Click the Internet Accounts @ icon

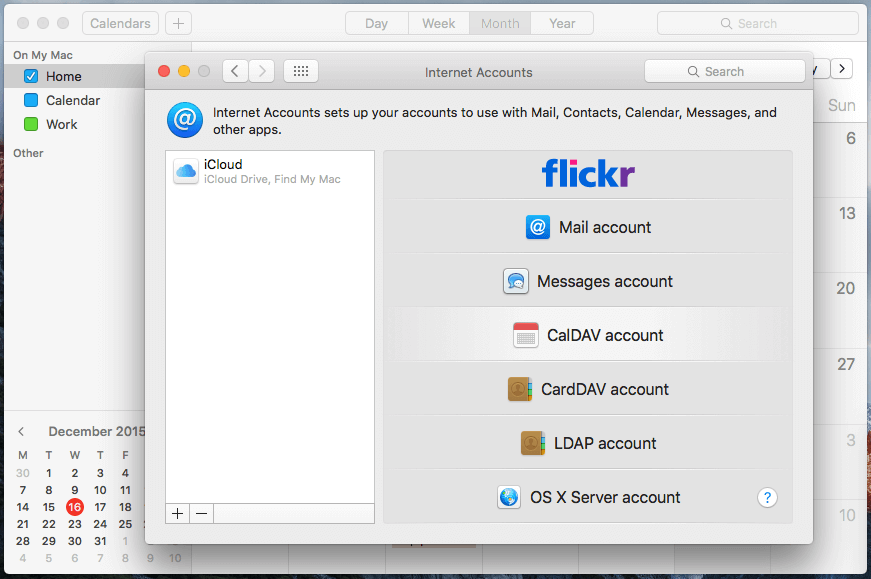pyautogui.click(x=185, y=119)
